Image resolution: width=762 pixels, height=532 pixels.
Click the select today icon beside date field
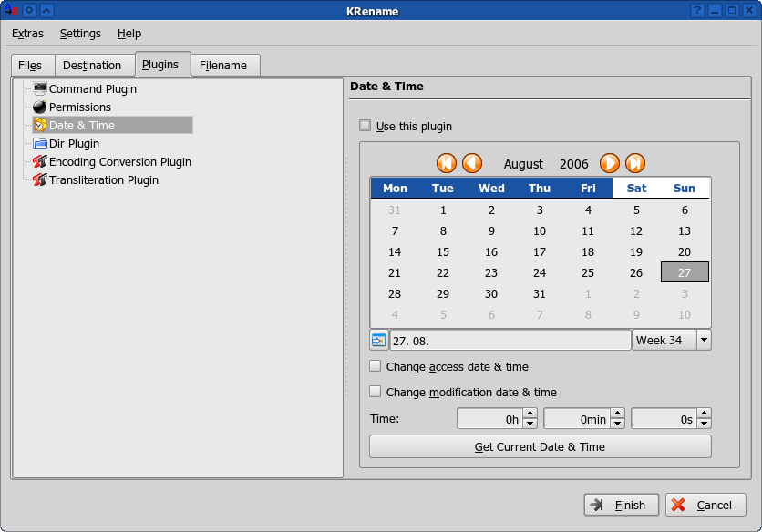point(378,340)
